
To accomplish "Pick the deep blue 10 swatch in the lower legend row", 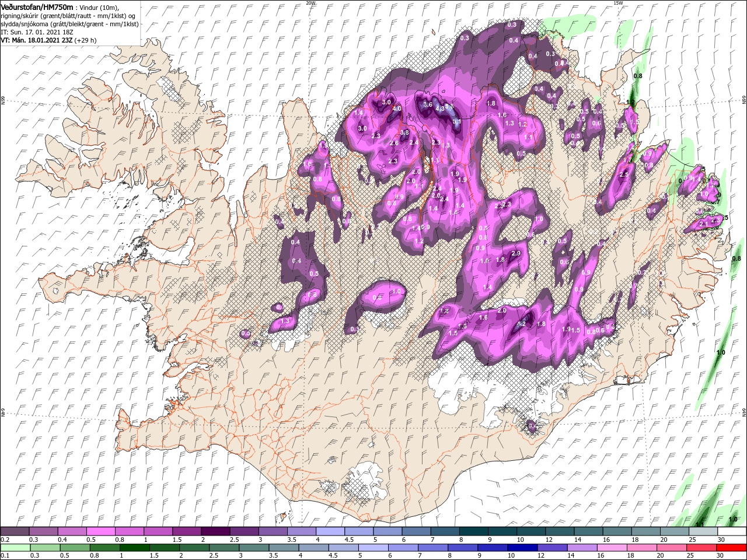I will 523,547.
